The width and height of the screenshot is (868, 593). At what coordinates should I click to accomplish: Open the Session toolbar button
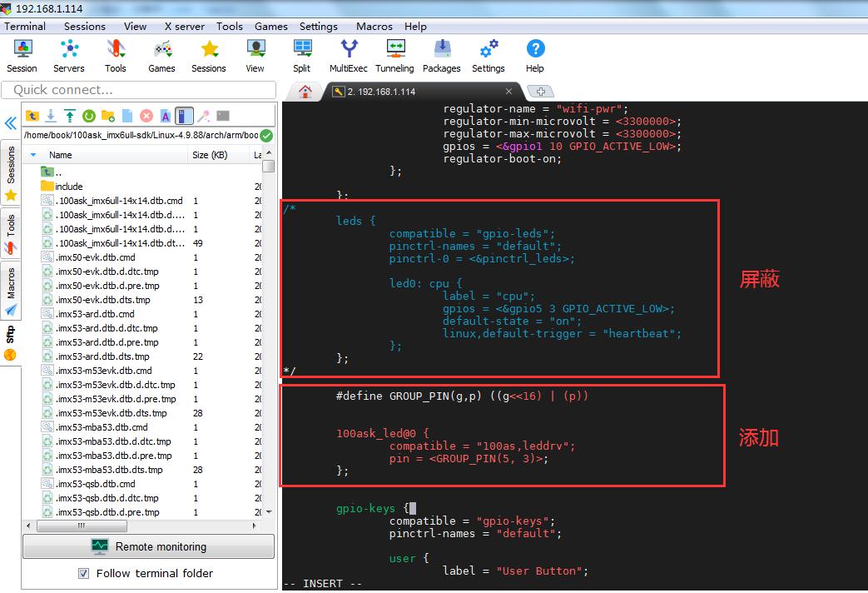coord(22,56)
